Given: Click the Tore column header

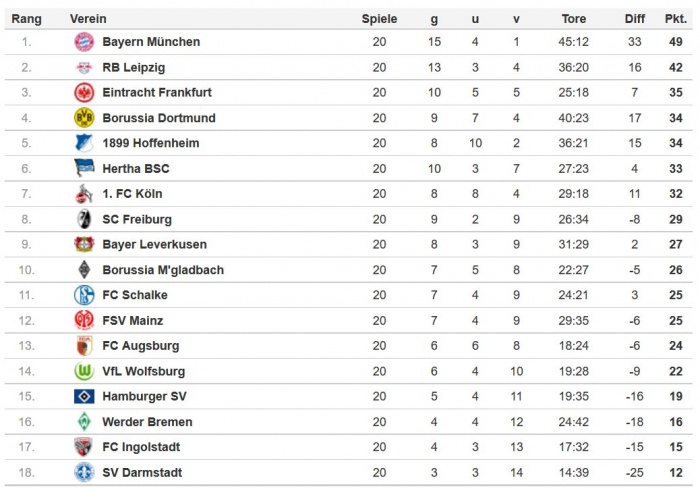Looking at the screenshot, I should [x=574, y=19].
